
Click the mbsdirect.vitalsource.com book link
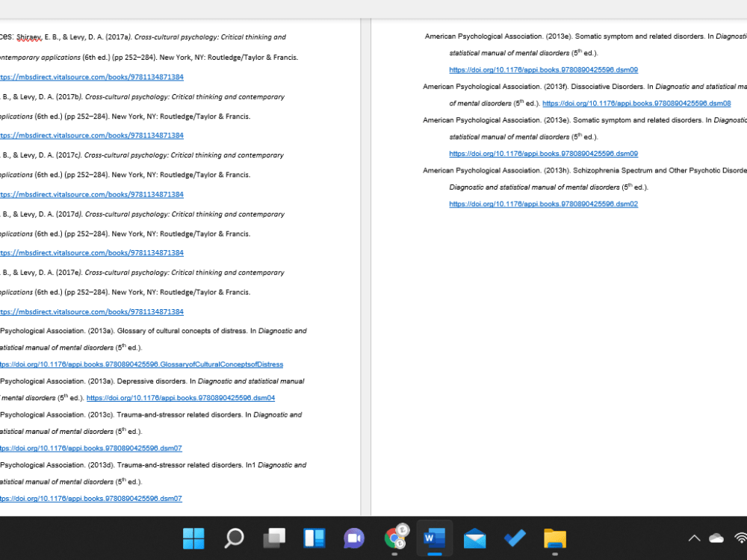pos(93,77)
